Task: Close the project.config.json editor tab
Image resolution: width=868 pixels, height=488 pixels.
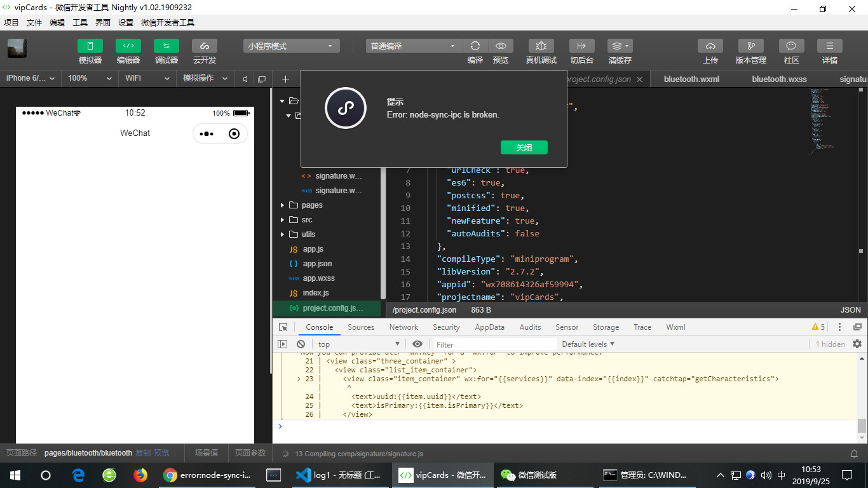Action: (639, 79)
